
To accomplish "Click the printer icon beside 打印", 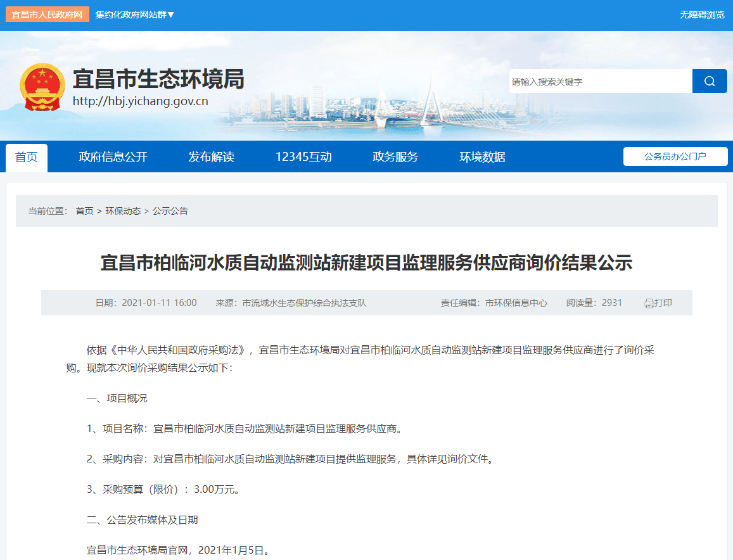I will pos(649,303).
